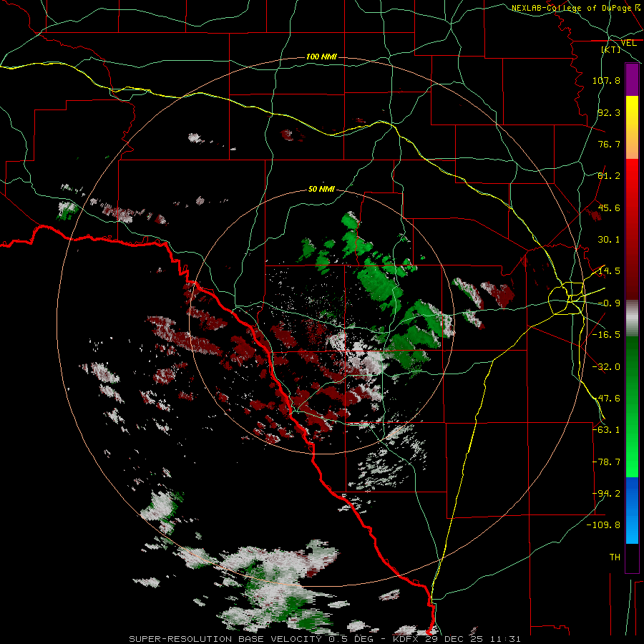
Task: Click the 50 NMI range ring label
Action: (321, 189)
